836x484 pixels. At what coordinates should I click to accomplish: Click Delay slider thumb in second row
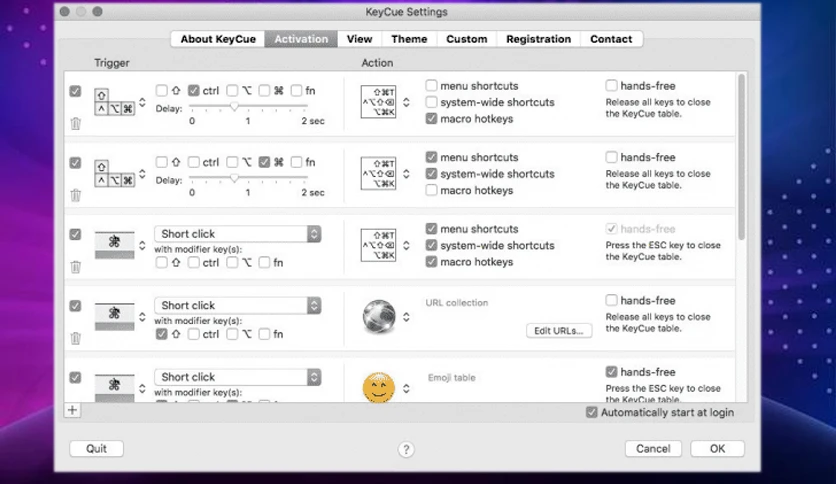point(234,178)
